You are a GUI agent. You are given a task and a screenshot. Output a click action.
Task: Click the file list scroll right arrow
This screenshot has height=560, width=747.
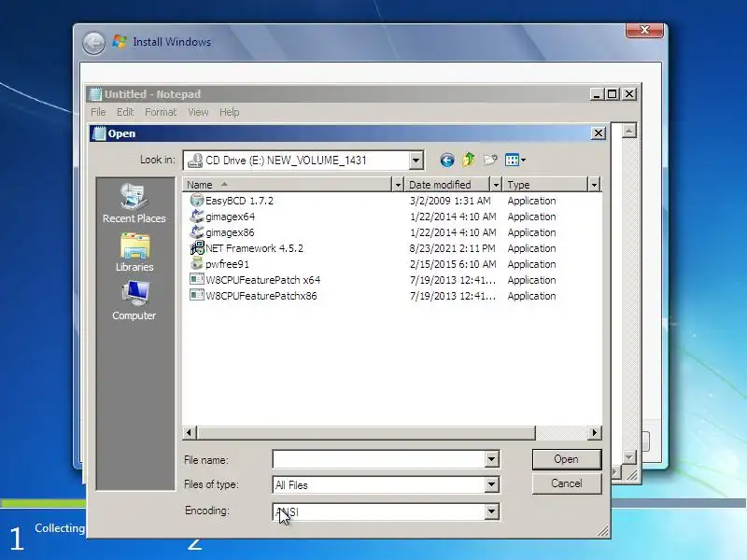coord(594,432)
